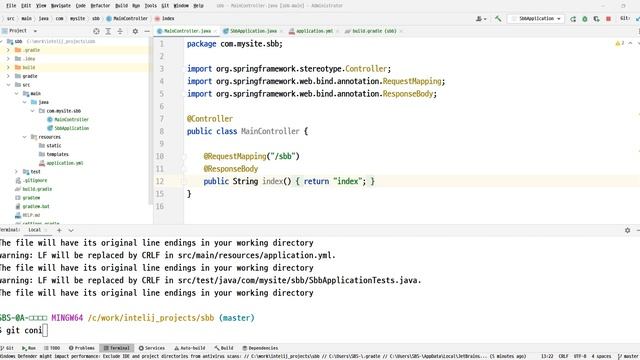The width and height of the screenshot is (640, 360).
Task: Close the MainController.java tab
Action: tap(215, 31)
